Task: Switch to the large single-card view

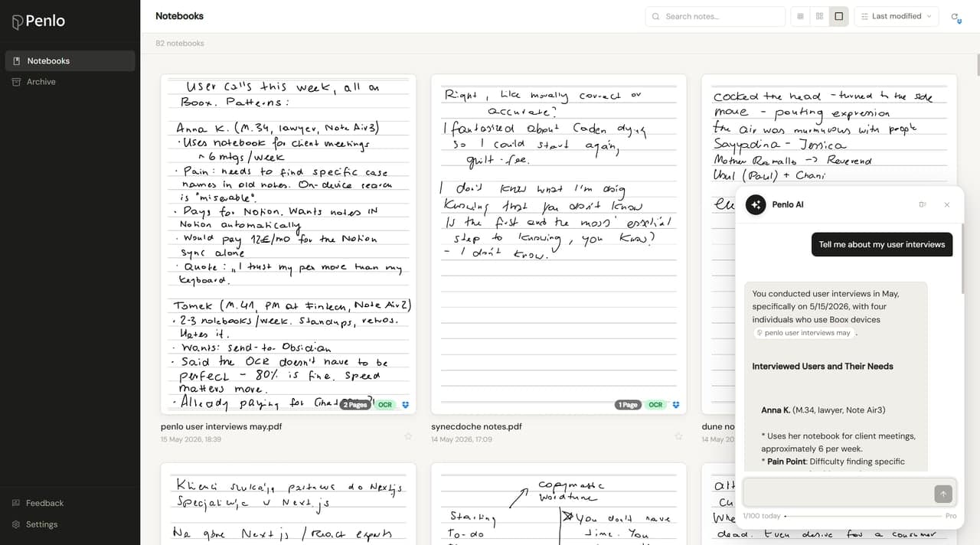Action: [839, 16]
